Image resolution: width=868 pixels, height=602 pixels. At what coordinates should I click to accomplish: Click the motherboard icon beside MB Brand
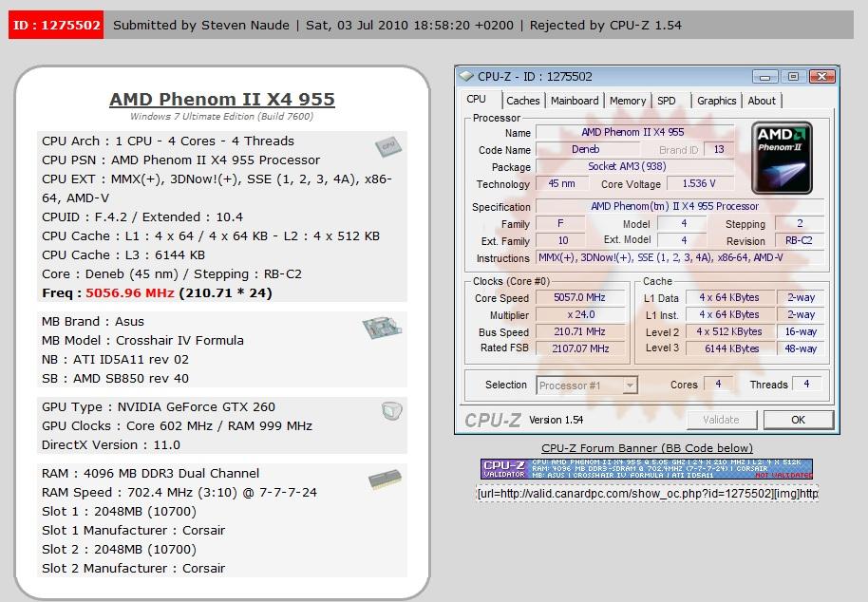click(382, 327)
